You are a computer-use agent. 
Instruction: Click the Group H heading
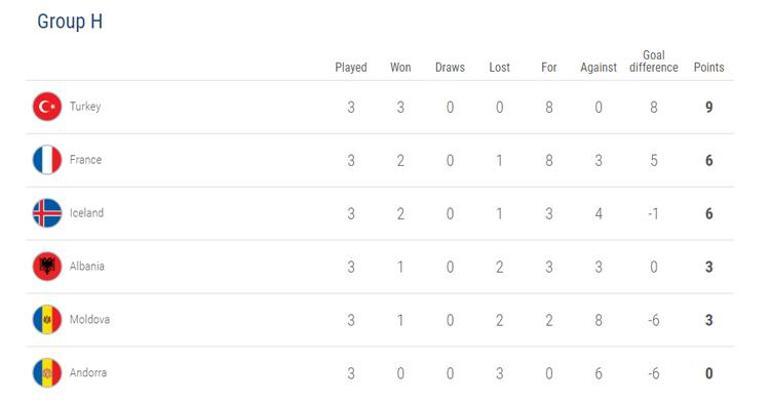[x=70, y=22]
